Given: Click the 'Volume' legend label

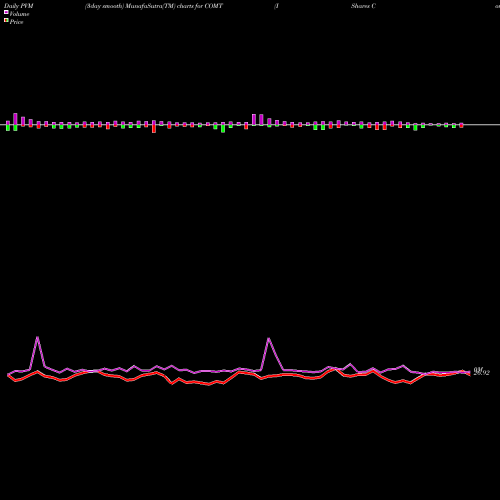Looking at the screenshot, I should [x=19, y=14].
